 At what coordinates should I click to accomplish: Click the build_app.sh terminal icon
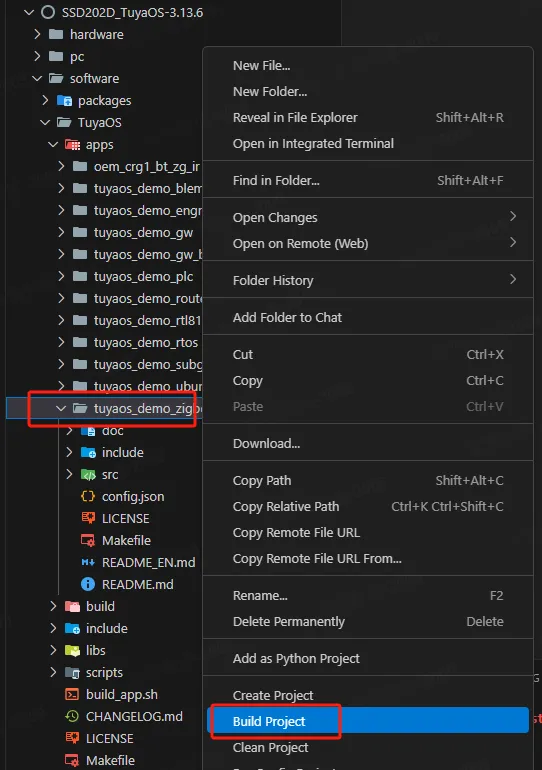point(72,694)
